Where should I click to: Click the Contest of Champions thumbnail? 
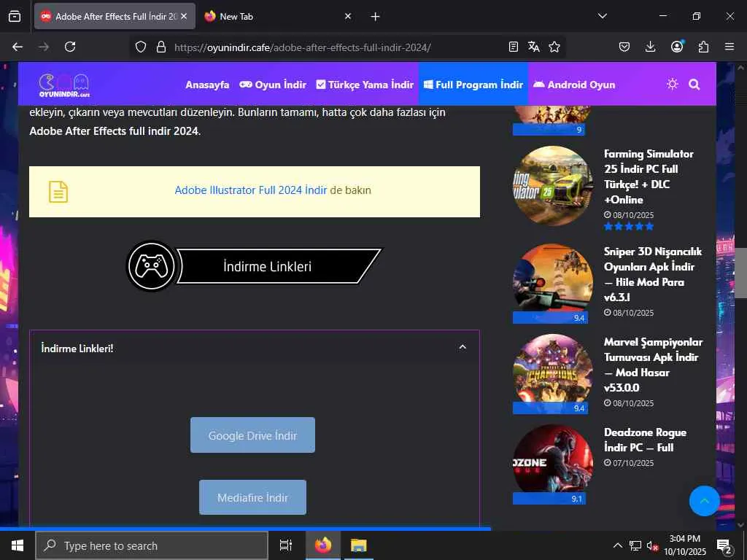coord(553,373)
